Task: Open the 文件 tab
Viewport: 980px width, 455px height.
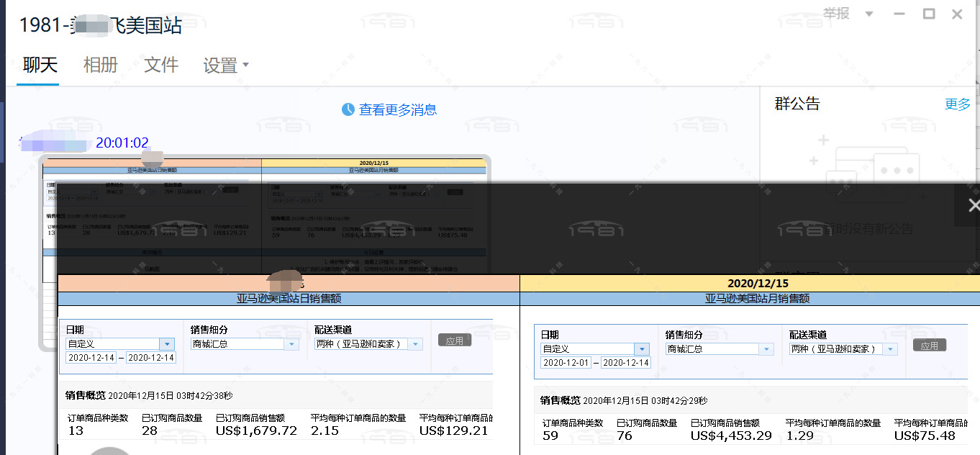Action: pyautogui.click(x=161, y=65)
